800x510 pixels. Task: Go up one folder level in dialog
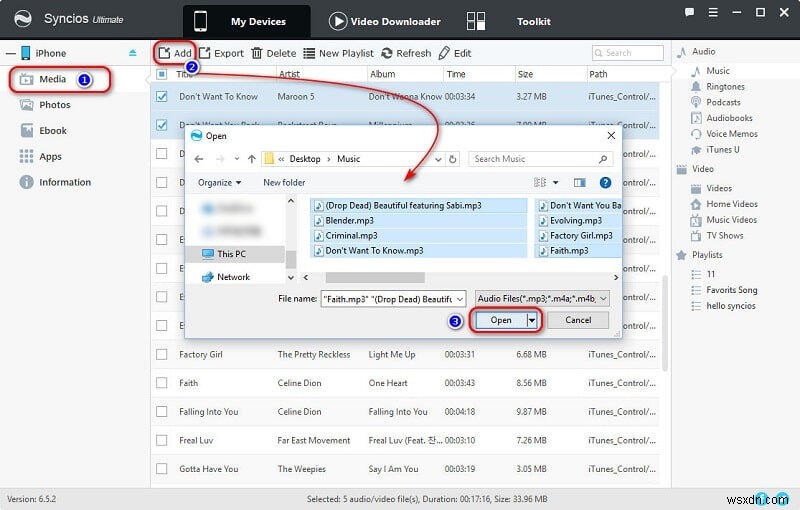coord(252,159)
